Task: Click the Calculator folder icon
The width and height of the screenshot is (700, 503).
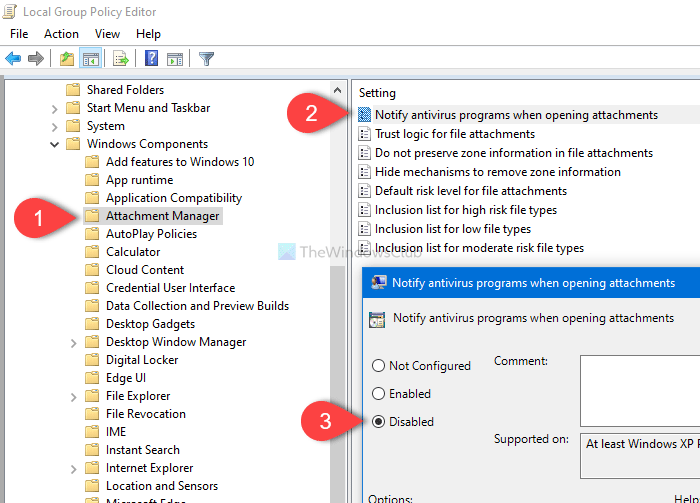Action: pos(92,252)
